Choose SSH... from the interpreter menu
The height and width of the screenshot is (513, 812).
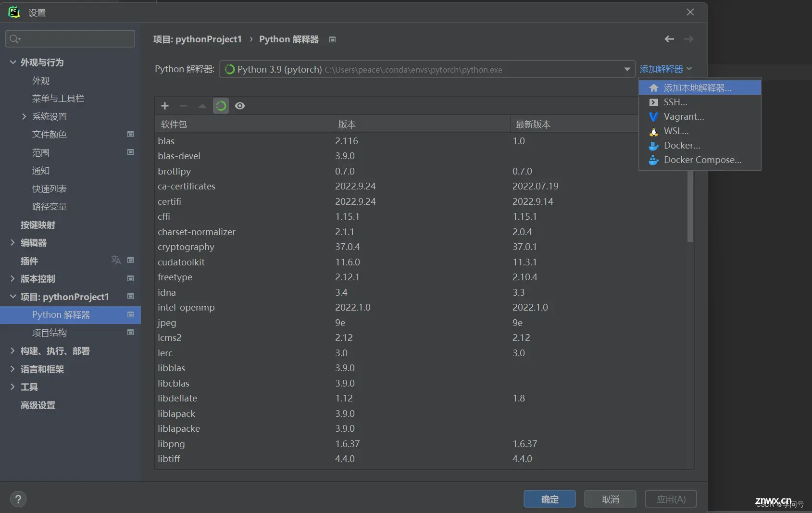pyautogui.click(x=700, y=102)
